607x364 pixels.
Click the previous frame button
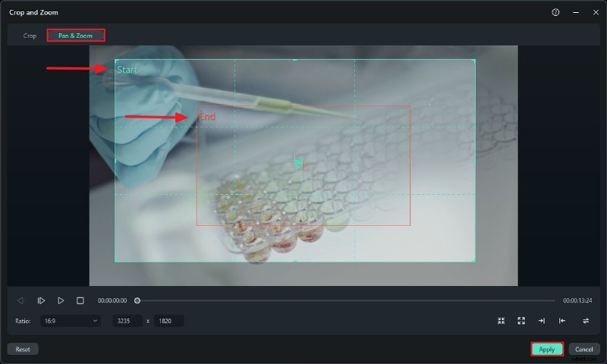pyautogui.click(x=20, y=300)
